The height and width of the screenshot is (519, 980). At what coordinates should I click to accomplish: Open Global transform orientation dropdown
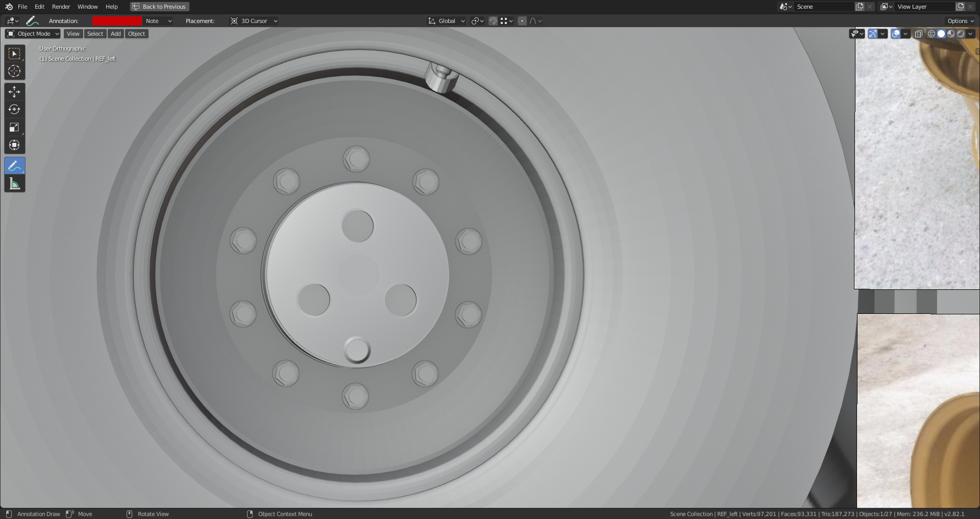(x=447, y=21)
